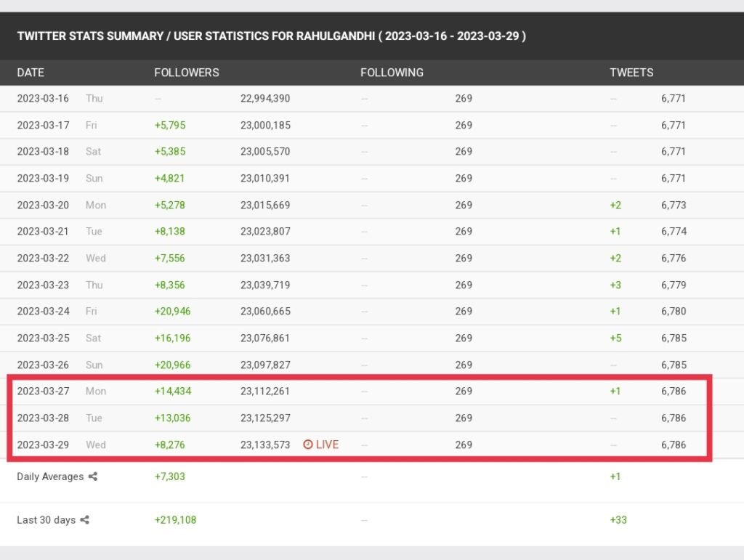This screenshot has height=560, width=744.
Task: Click the follower gain +8,276
Action: (170, 445)
